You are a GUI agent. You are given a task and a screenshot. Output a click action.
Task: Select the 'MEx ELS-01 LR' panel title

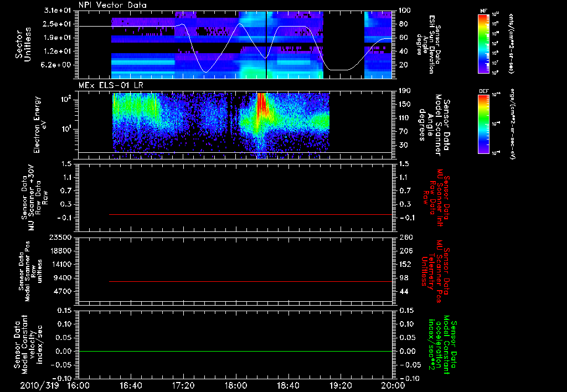(110, 85)
